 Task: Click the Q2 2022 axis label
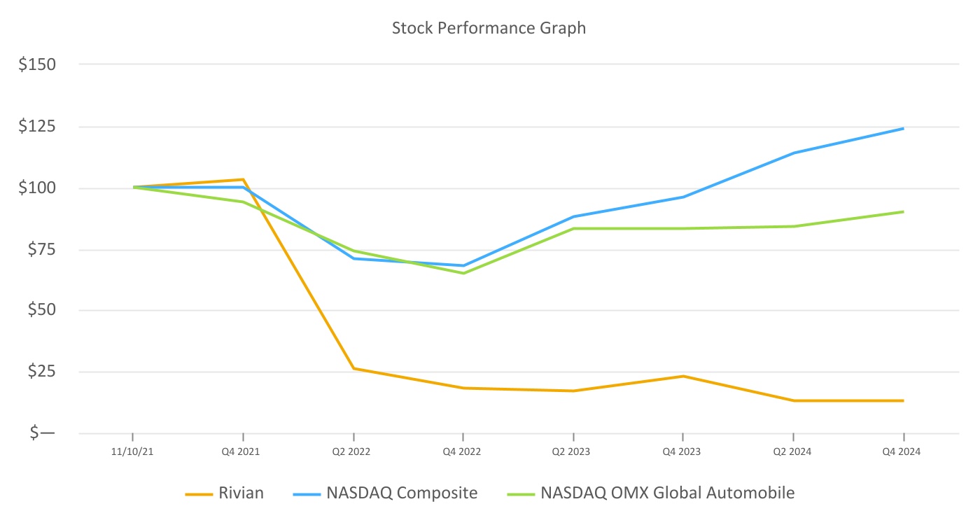[353, 452]
